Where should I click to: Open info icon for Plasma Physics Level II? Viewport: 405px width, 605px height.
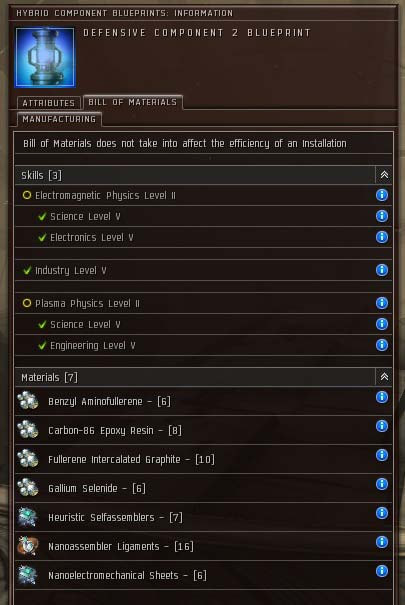coord(381,303)
